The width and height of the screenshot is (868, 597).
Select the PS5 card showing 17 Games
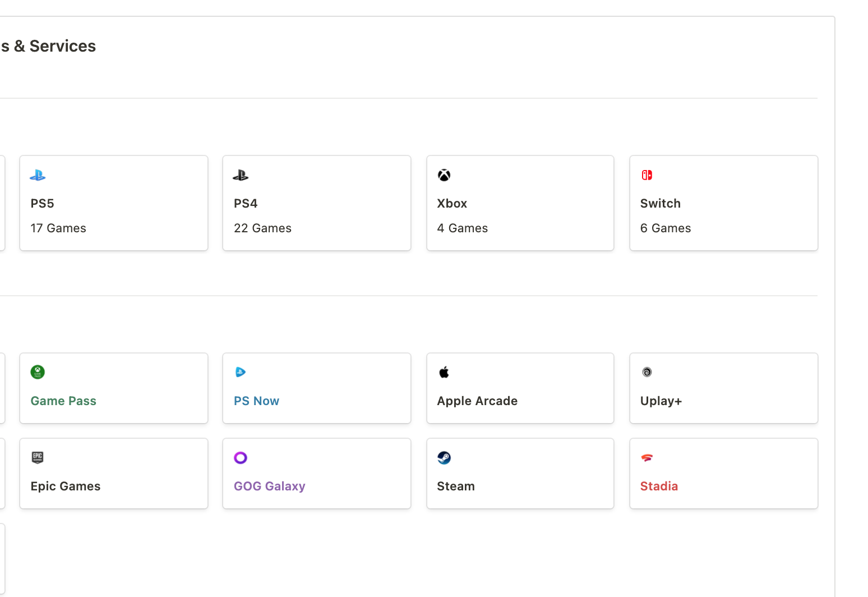click(114, 203)
